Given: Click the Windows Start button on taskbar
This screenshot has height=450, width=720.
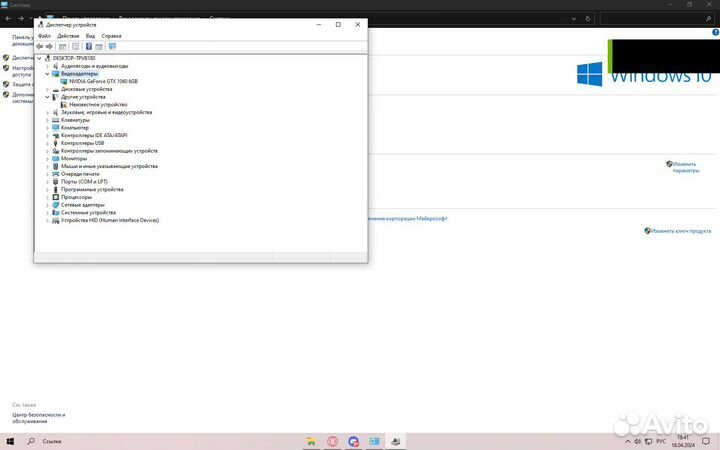Looking at the screenshot, I should 11,441.
